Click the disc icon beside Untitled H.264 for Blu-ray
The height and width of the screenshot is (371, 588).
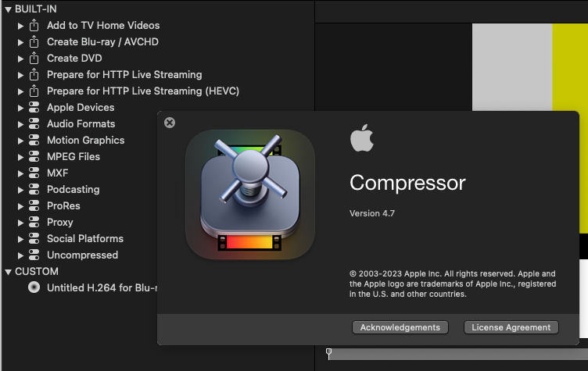click(34, 287)
